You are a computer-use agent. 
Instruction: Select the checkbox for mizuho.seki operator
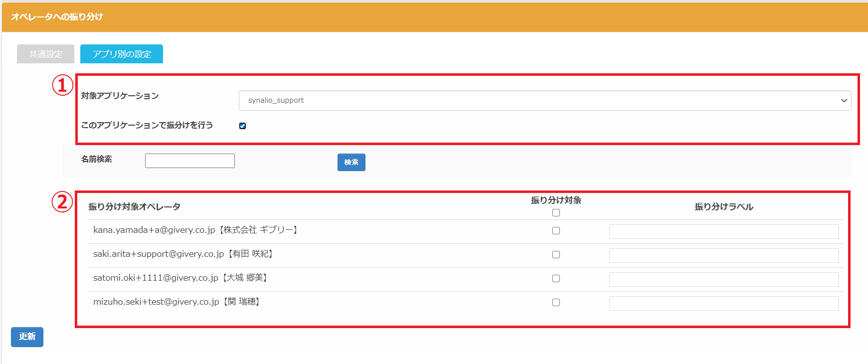[556, 303]
